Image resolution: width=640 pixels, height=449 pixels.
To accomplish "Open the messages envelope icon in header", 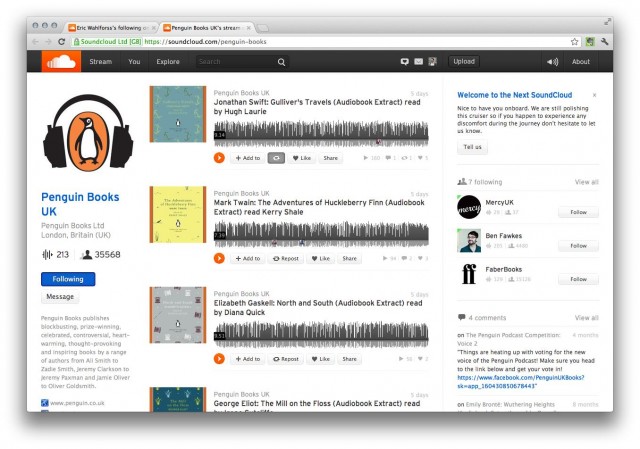I will click(419, 62).
